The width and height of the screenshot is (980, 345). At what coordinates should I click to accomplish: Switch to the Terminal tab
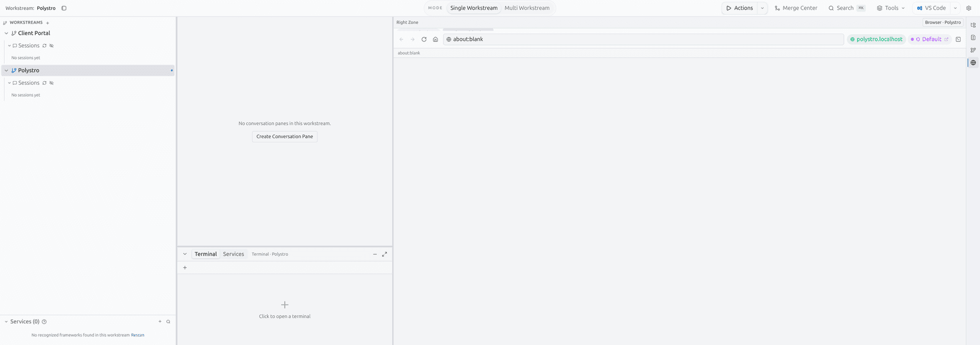coord(206,254)
